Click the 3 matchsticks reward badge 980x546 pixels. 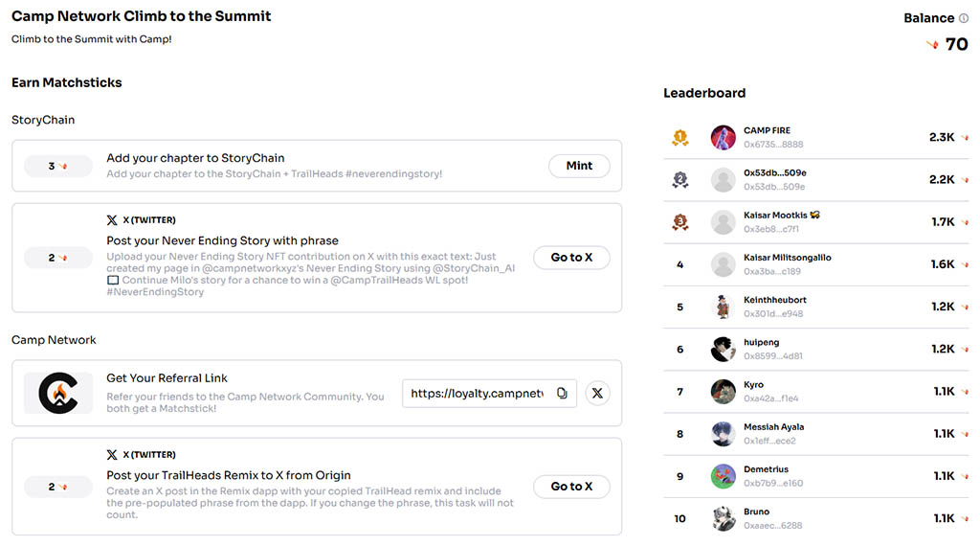click(58, 166)
